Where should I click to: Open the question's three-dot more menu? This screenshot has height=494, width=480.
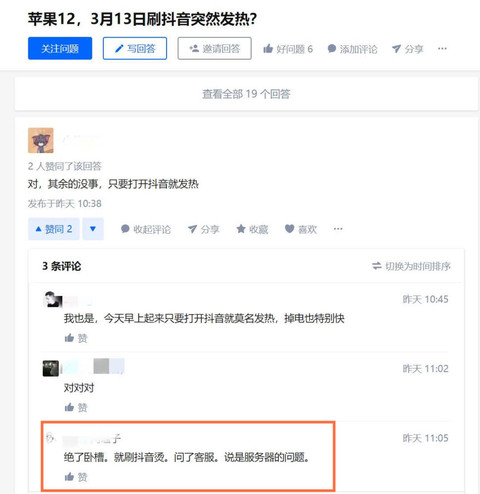(442, 49)
